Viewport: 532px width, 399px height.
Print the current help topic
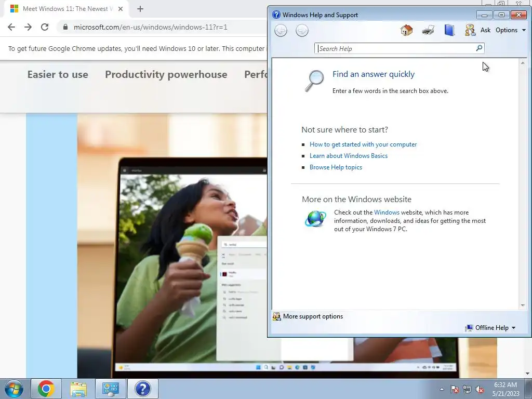click(428, 30)
